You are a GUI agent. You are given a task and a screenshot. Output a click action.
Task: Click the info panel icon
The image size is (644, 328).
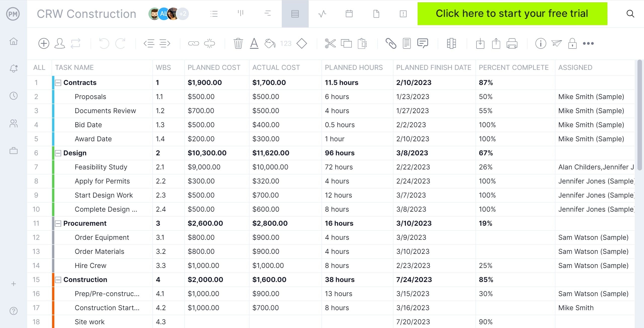pos(541,43)
